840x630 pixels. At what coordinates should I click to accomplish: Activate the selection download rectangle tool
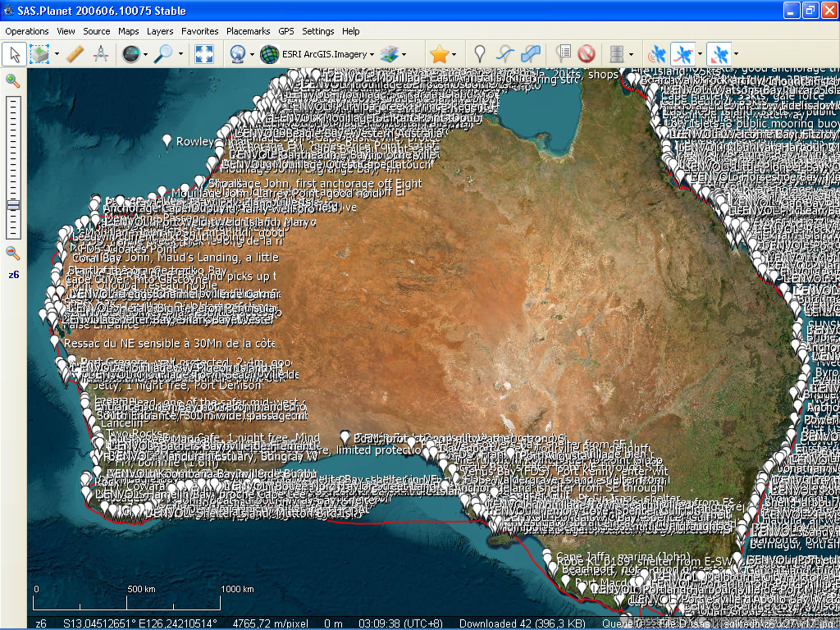pos(39,54)
